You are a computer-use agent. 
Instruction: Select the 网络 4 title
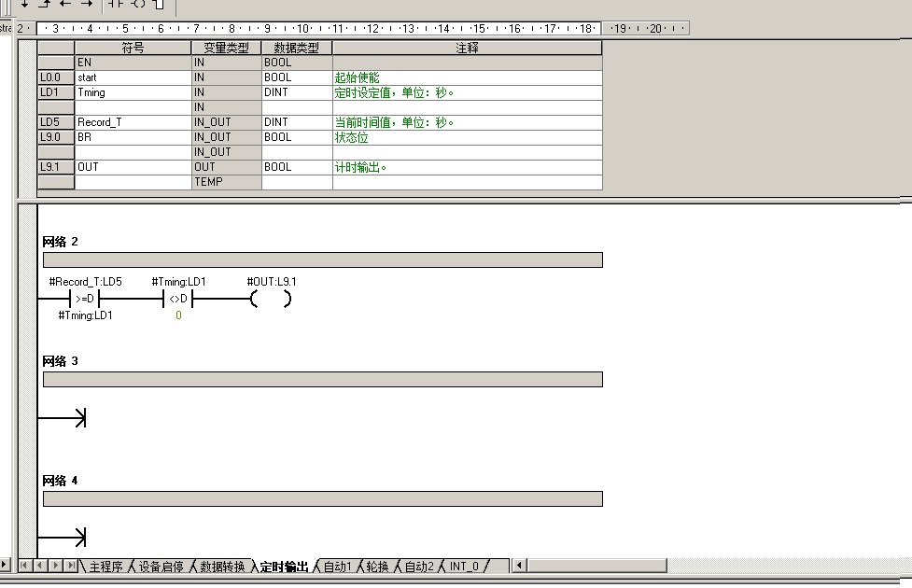[x=60, y=481]
